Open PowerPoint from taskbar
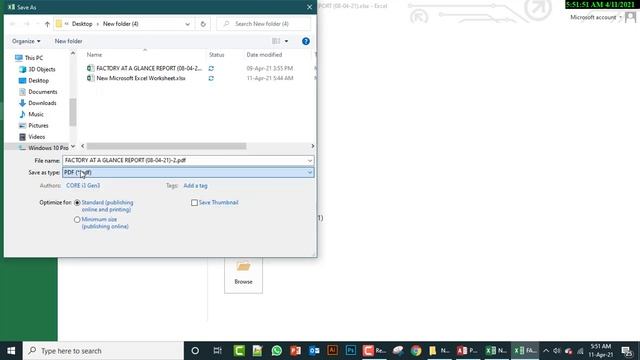 pos(296,351)
